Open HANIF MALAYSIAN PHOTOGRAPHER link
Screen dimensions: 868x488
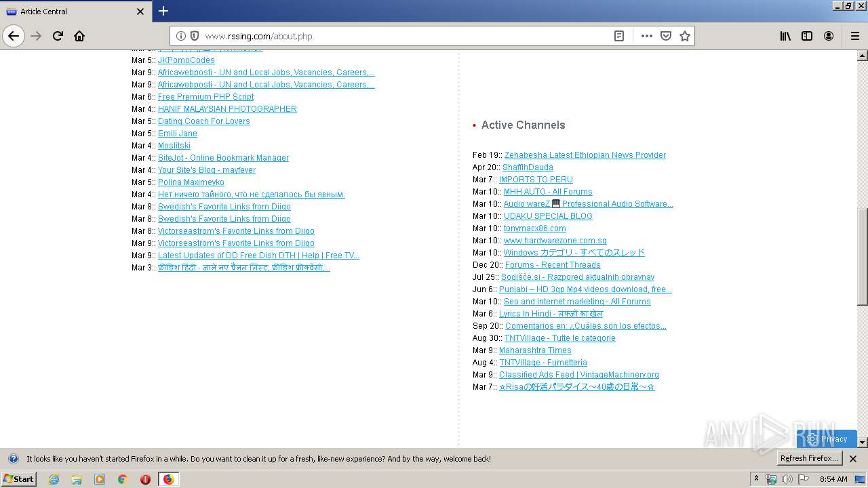pos(227,109)
